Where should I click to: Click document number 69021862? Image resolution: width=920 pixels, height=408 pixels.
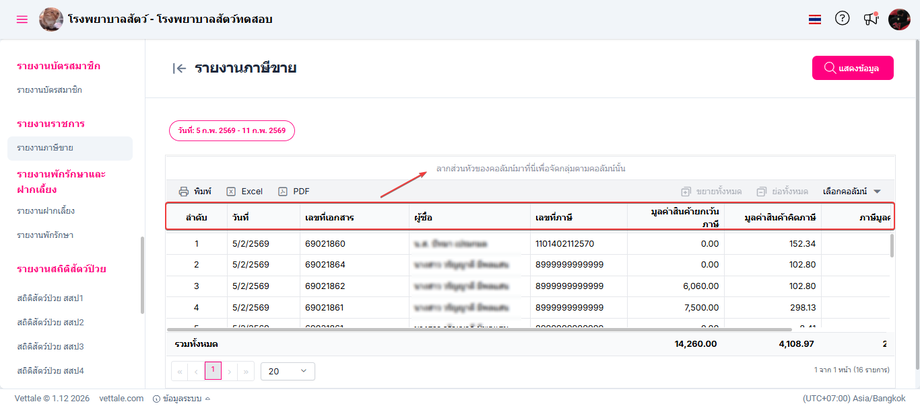pos(325,286)
